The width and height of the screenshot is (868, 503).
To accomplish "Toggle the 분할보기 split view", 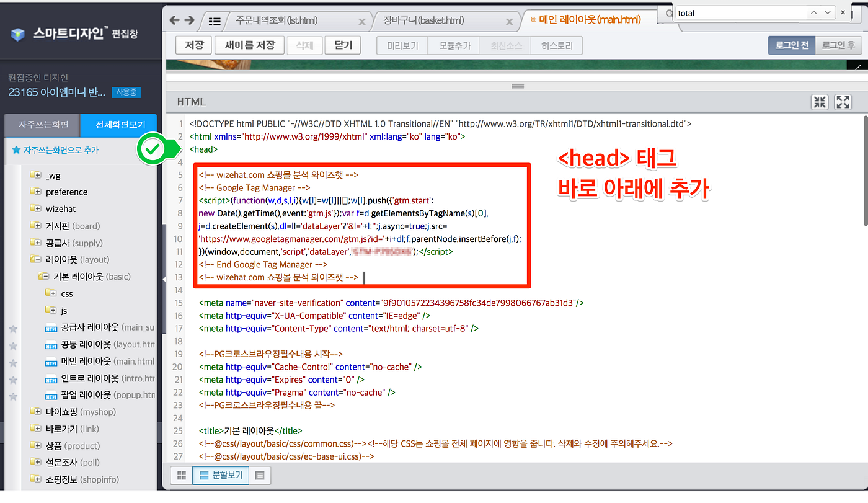I will (221, 475).
